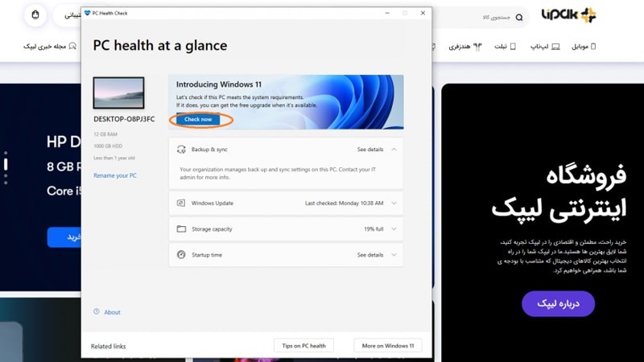Screen dimensions: 644x362
Task: Click the DESKTOP-O8PJ3FC computer name
Action: pos(124,119)
